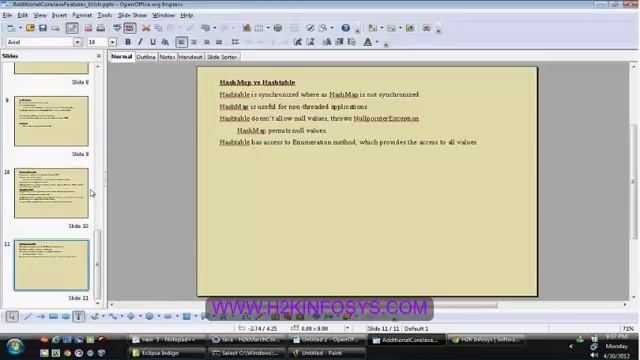Toggle bullets on/off icon
Screen dimensions: 640x360
tap(235, 42)
